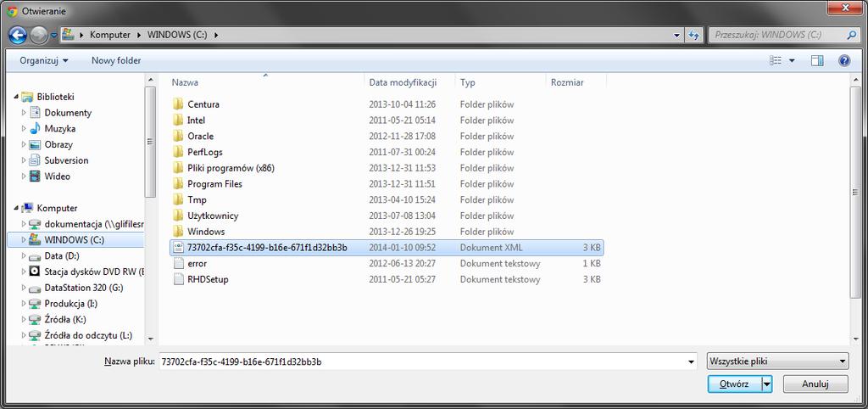This screenshot has width=868, height=409.
Task: Click the RHDSetup text file icon
Action: click(178, 279)
